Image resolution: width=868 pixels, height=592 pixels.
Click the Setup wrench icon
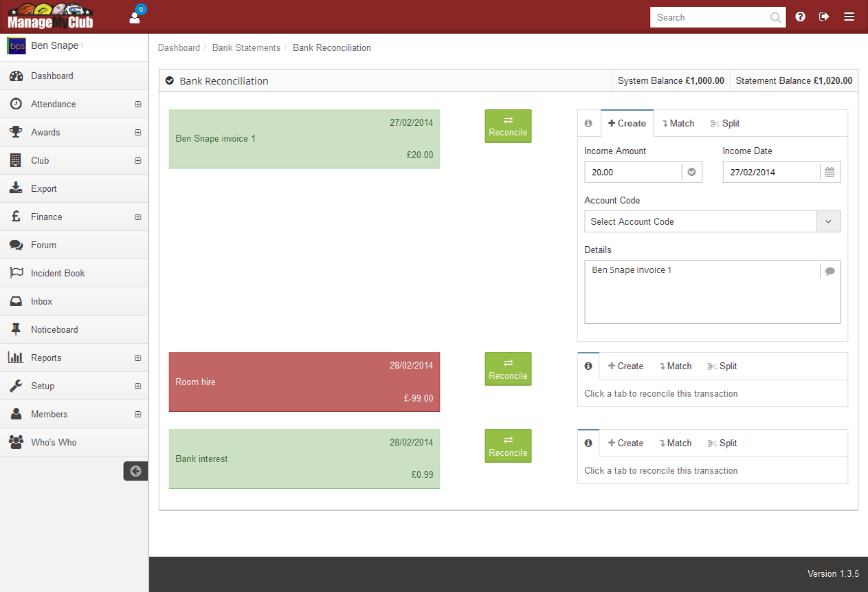point(16,386)
